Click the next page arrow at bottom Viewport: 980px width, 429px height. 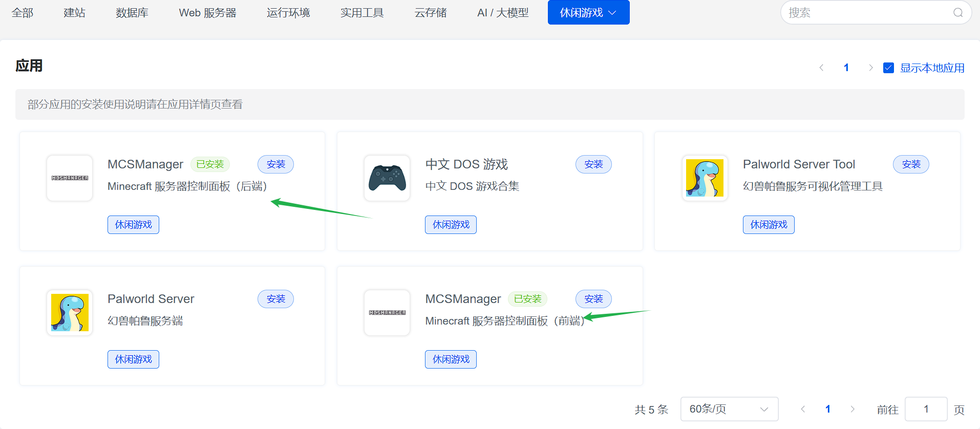coord(853,409)
